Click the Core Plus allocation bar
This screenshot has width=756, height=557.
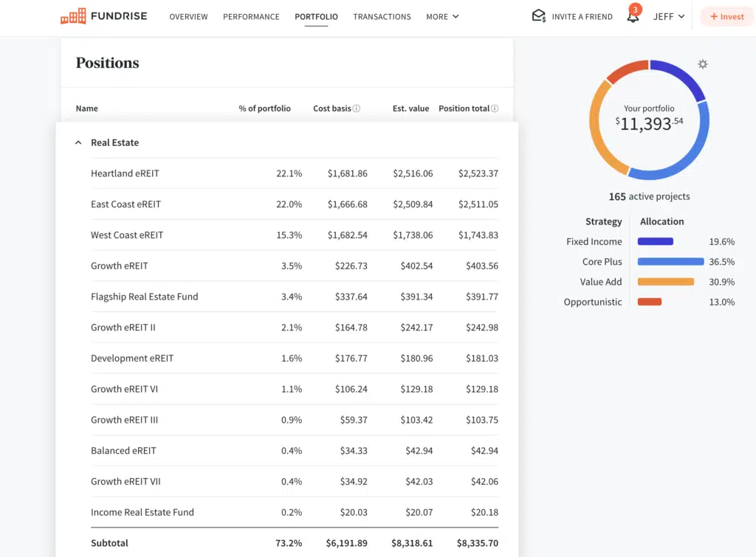[670, 261]
